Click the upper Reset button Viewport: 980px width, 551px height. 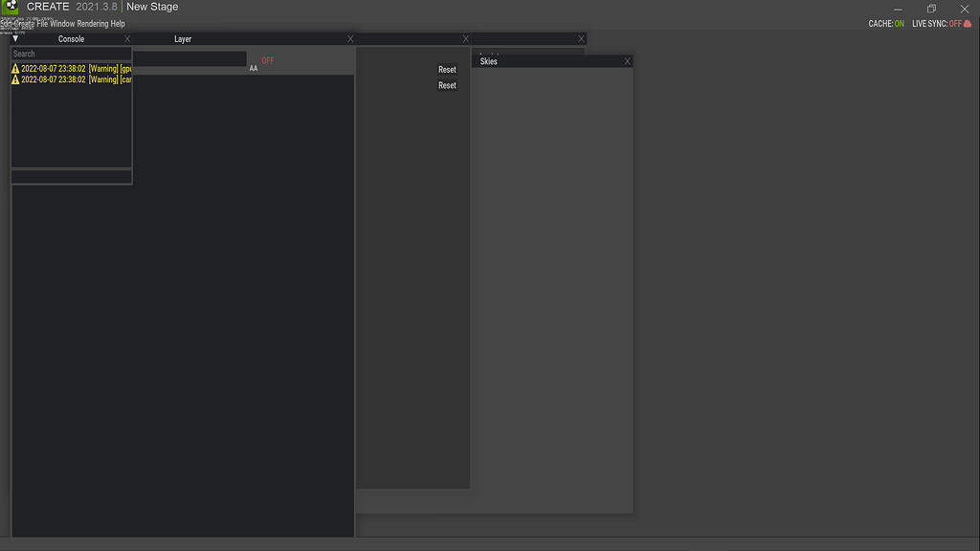pos(446,69)
